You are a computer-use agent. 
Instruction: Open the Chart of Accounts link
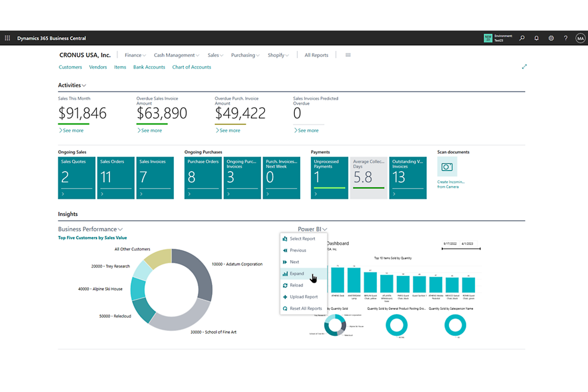(191, 67)
